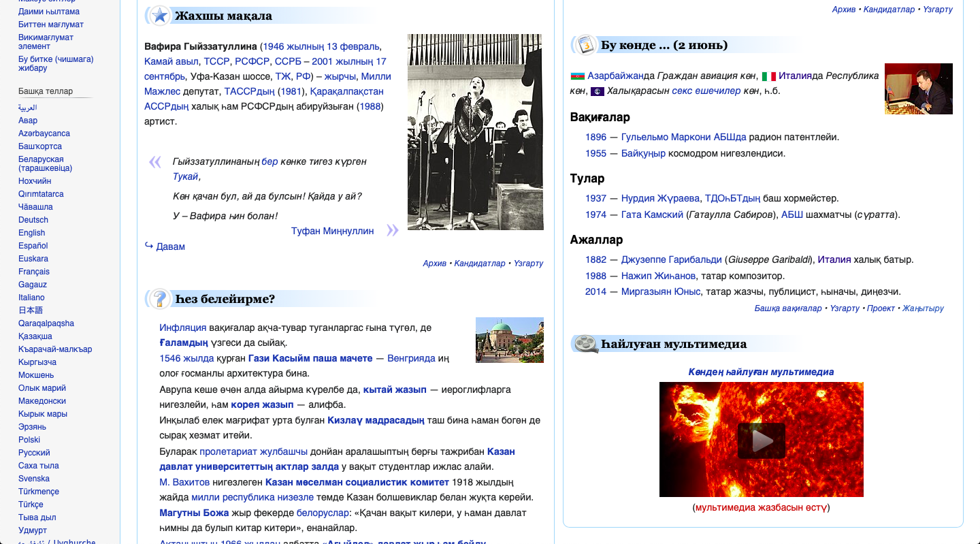This screenshot has height=544, width=980.
Task: Open the ТАССРдың link
Action: coord(249,91)
